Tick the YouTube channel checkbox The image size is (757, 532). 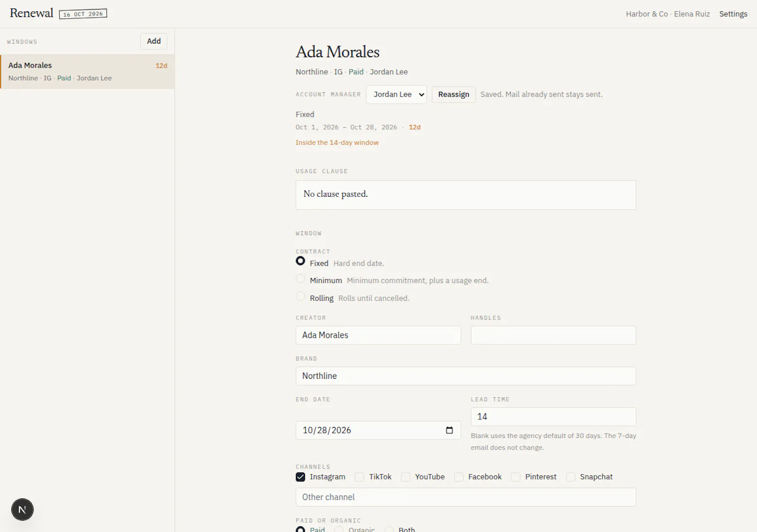(x=405, y=477)
